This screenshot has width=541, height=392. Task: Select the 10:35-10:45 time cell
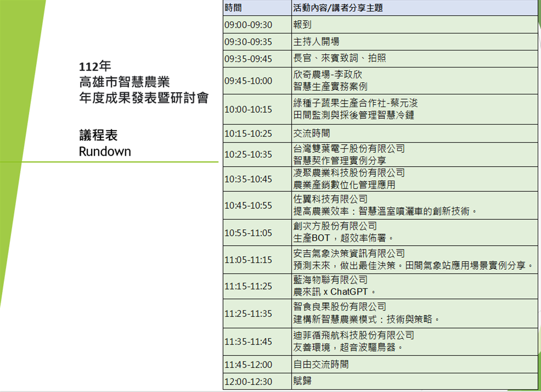(257, 179)
